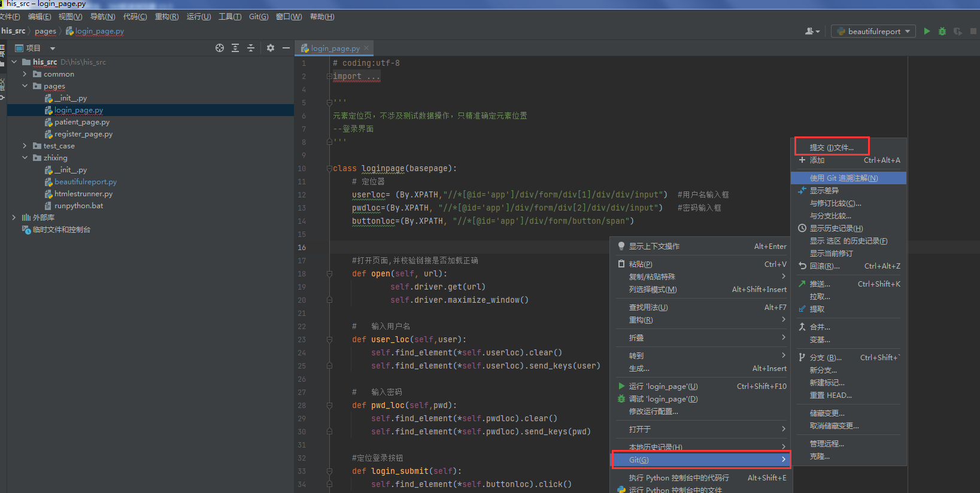Click the debug bug icon in top toolbar
This screenshot has height=493, width=980.
pos(942,31)
